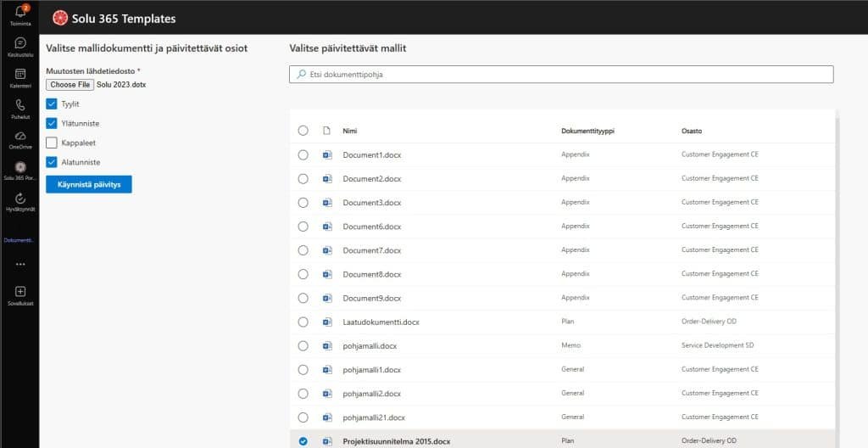
Task: Click the Word icon for Projektisuunnitelma 2015.docx
Action: coord(327,441)
